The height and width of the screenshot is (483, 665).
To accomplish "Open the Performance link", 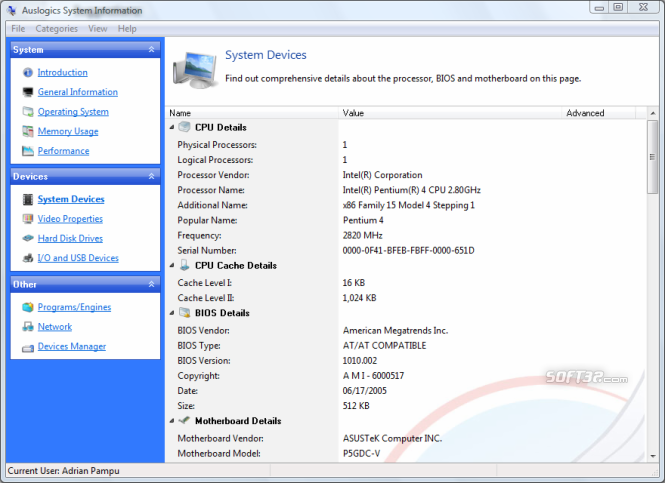I will (x=63, y=151).
